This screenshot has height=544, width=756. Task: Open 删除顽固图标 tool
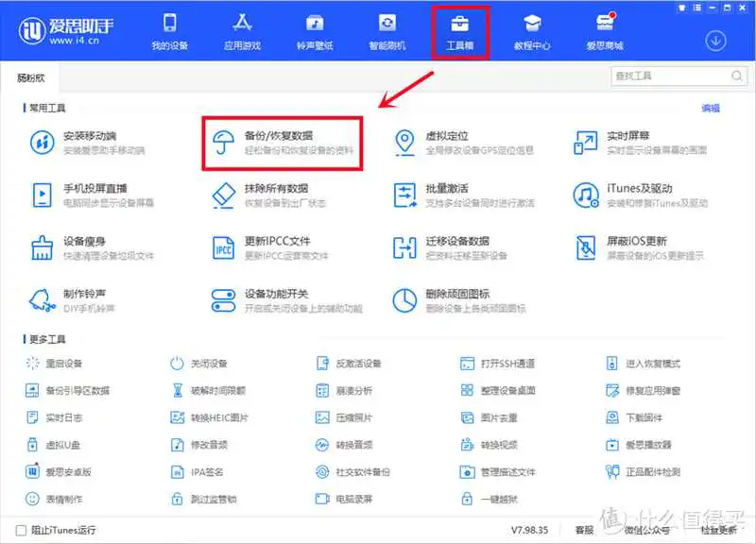click(x=459, y=300)
